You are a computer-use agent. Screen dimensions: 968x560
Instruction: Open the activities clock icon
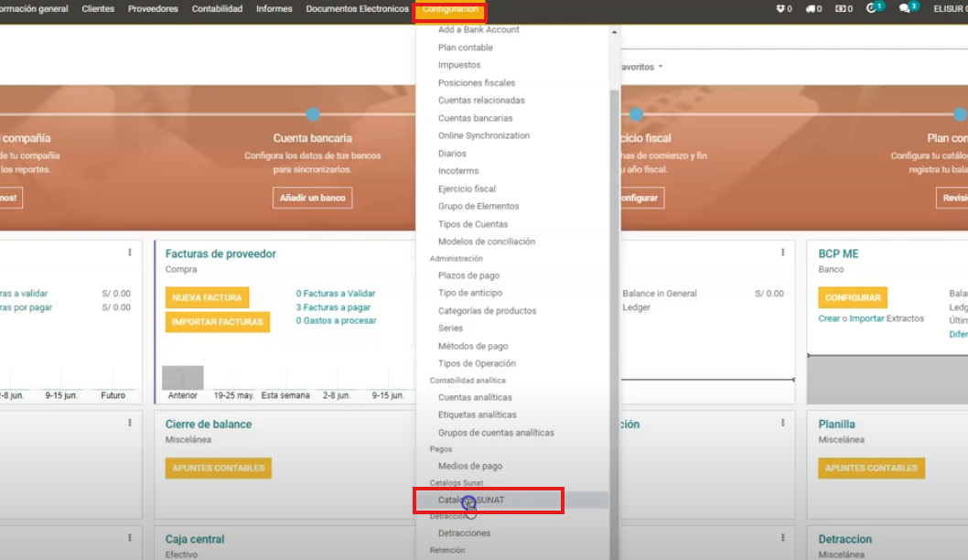click(x=872, y=9)
